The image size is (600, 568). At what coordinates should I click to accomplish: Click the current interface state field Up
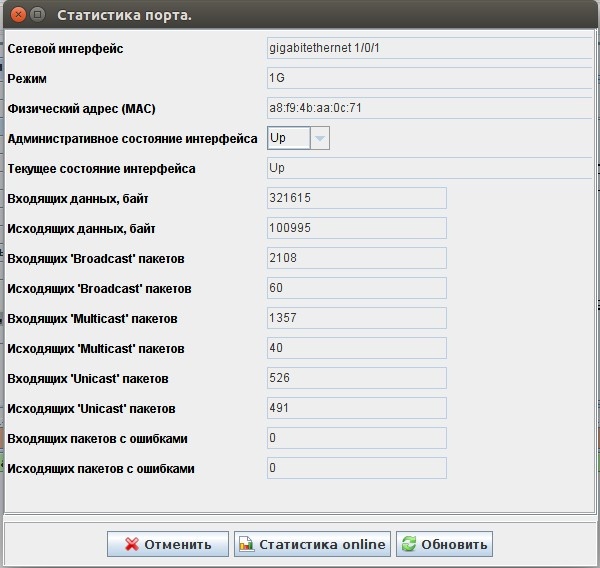coord(429,168)
